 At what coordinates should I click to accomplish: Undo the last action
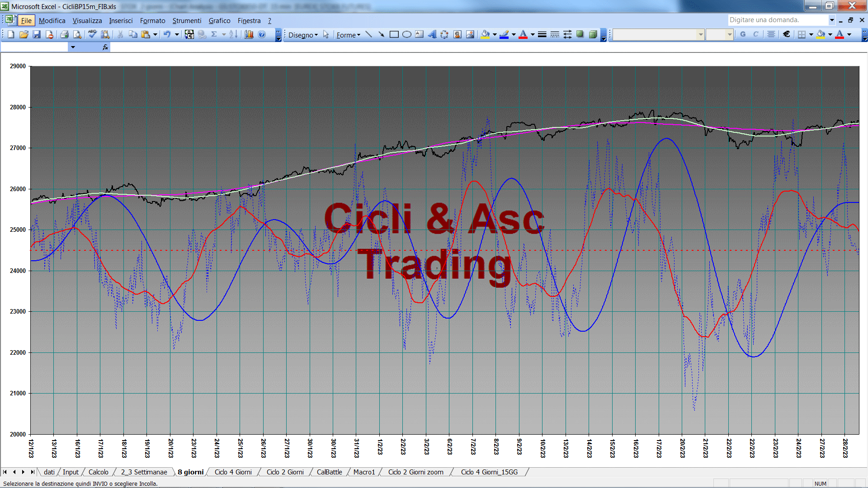[x=167, y=35]
